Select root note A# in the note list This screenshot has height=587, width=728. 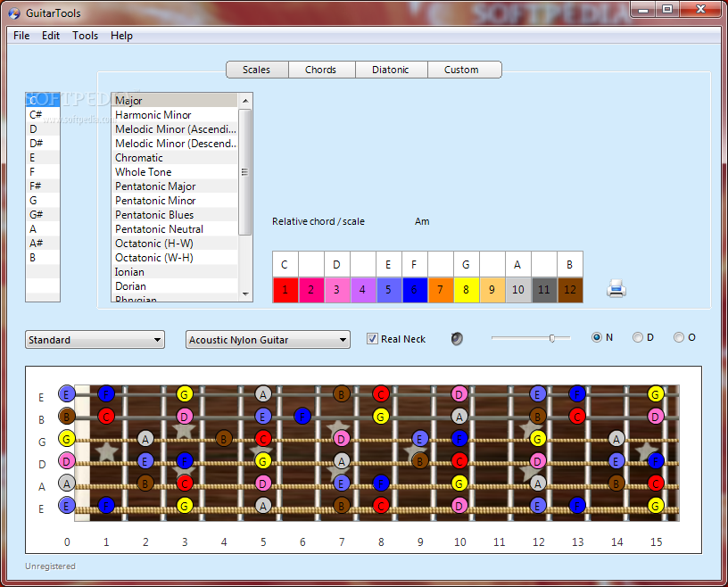[43, 243]
